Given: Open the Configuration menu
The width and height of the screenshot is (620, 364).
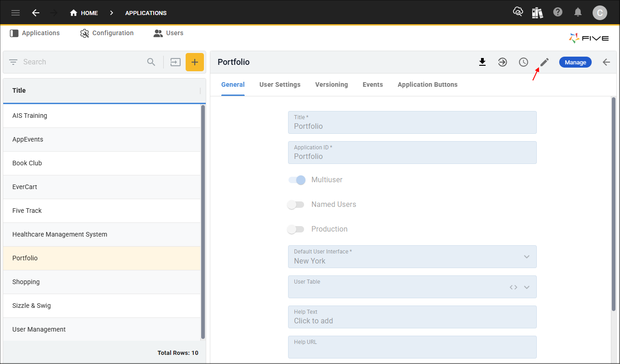Looking at the screenshot, I should pos(107,33).
